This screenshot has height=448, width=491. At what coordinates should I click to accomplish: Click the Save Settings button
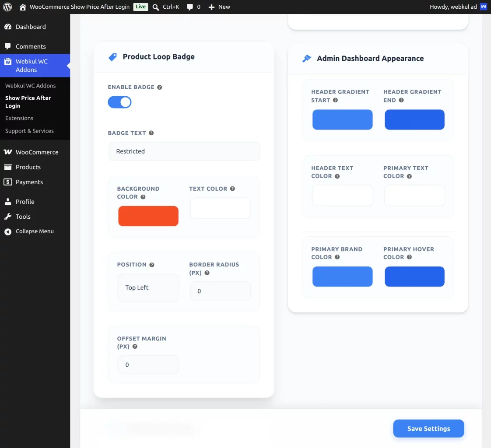(429, 429)
